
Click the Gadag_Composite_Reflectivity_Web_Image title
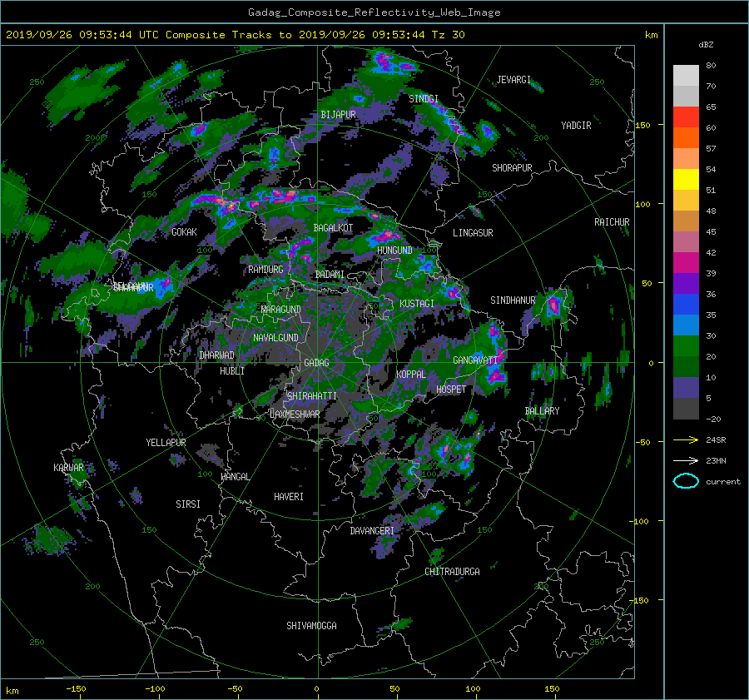point(374,12)
